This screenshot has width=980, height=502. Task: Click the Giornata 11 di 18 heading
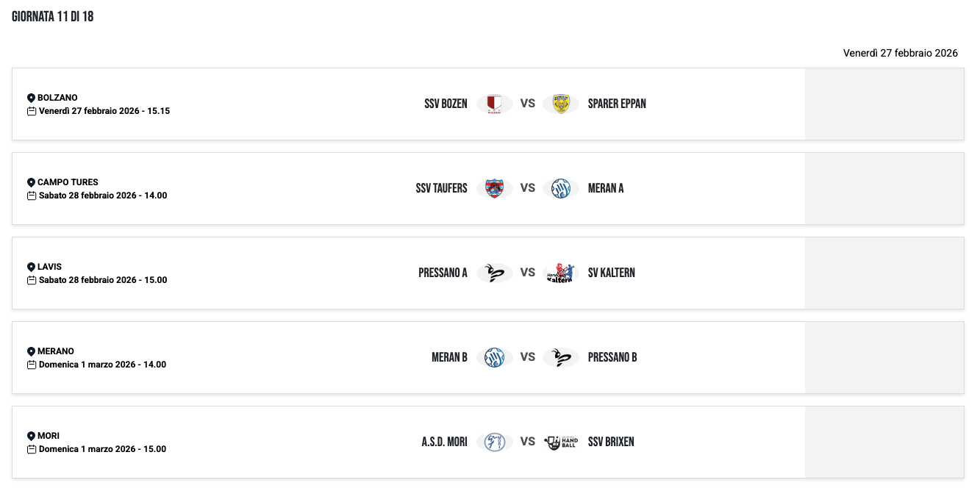(x=53, y=17)
